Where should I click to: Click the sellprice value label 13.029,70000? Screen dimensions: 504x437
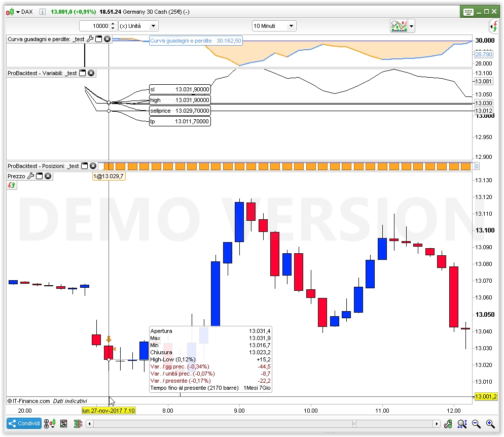pyautogui.click(x=180, y=111)
